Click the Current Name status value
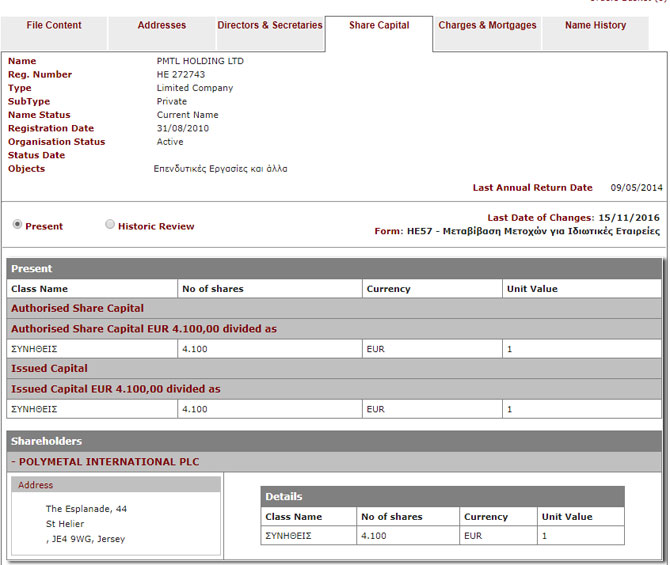This screenshot has width=670, height=565. 188,115
